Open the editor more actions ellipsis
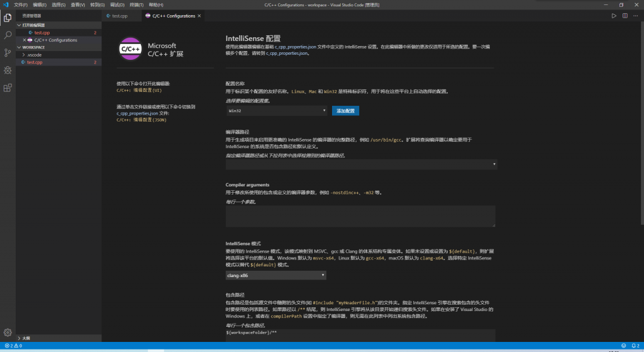 (635, 16)
